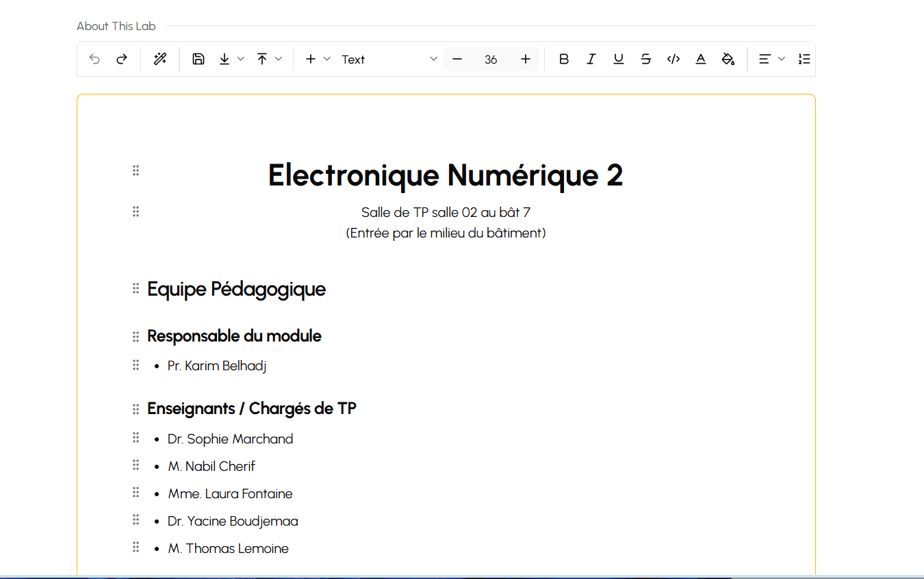The image size is (924, 579).
Task: Increase font size with plus button
Action: pyautogui.click(x=526, y=60)
